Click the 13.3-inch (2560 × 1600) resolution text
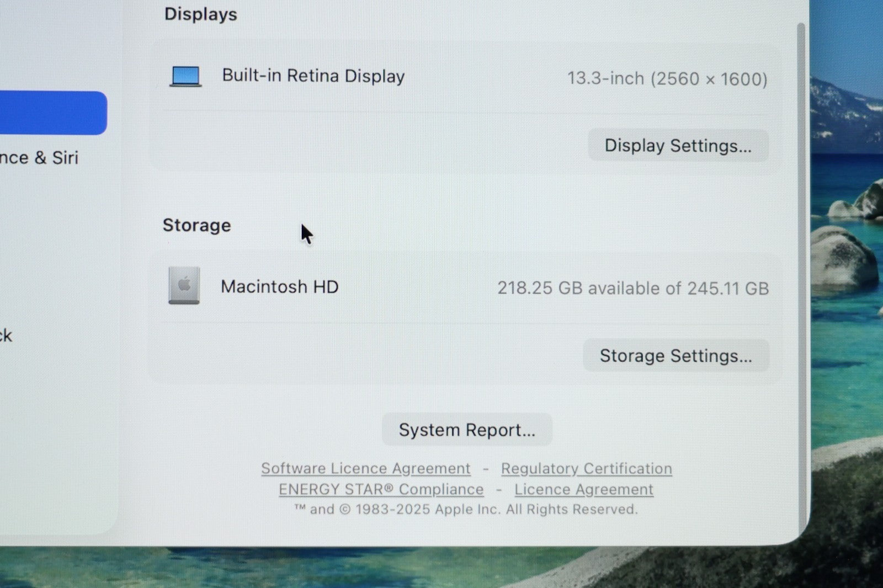 tap(667, 79)
